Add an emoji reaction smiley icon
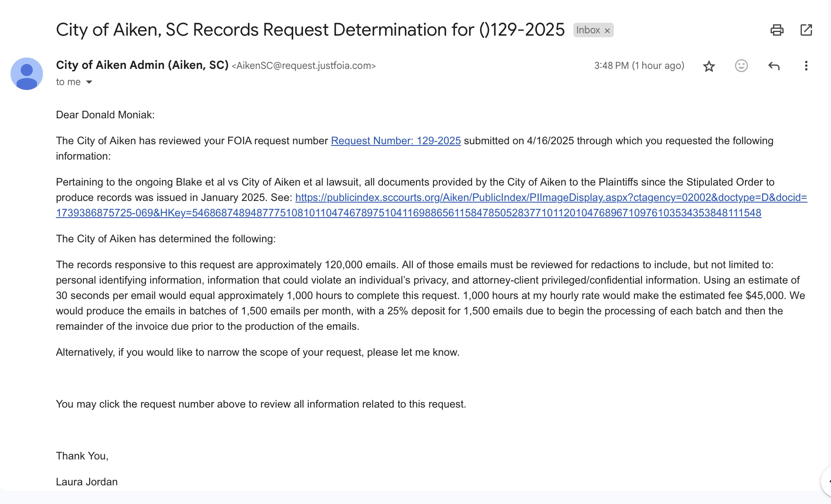Image resolution: width=831 pixels, height=504 pixels. coord(741,66)
